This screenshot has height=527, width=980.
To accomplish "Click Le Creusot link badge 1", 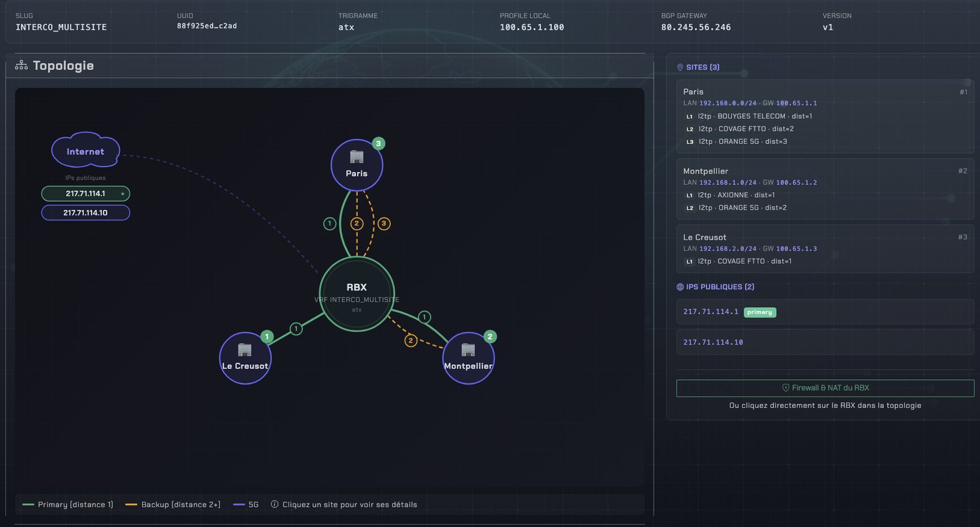I will tap(296, 329).
